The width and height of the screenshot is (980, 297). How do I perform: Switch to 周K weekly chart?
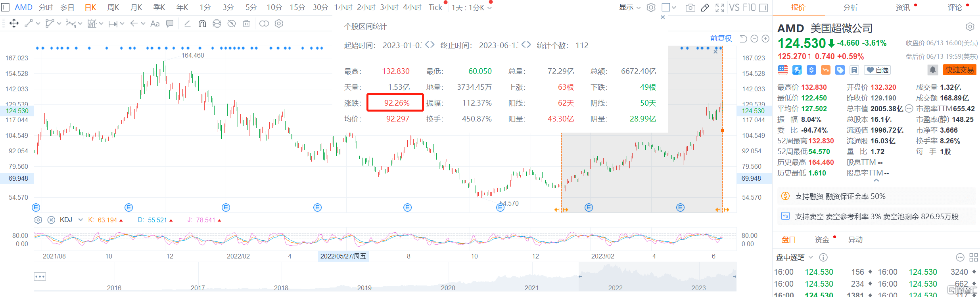pos(113,7)
